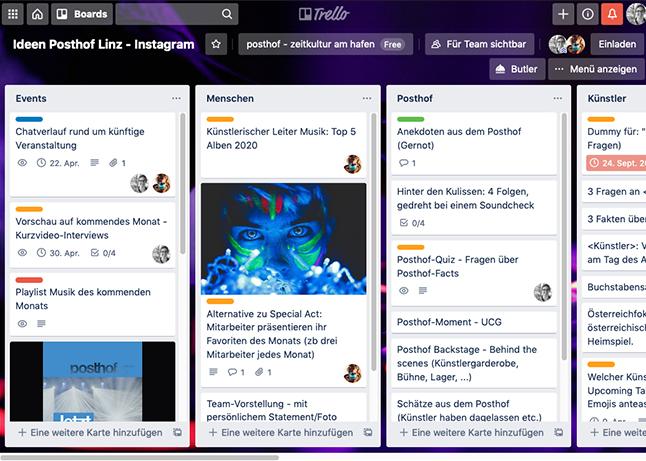
Task: Open the Boards menu
Action: click(81, 14)
